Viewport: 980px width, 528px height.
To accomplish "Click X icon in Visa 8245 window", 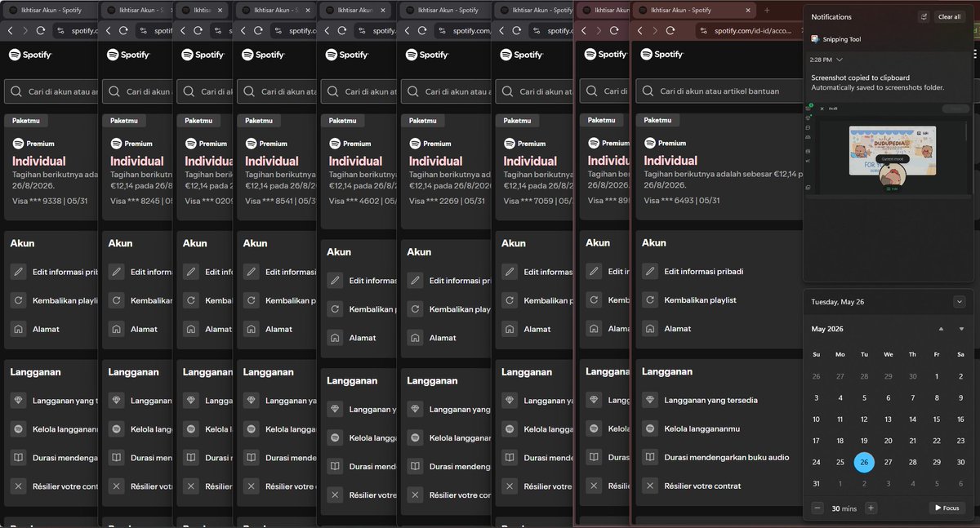I will (x=117, y=486).
